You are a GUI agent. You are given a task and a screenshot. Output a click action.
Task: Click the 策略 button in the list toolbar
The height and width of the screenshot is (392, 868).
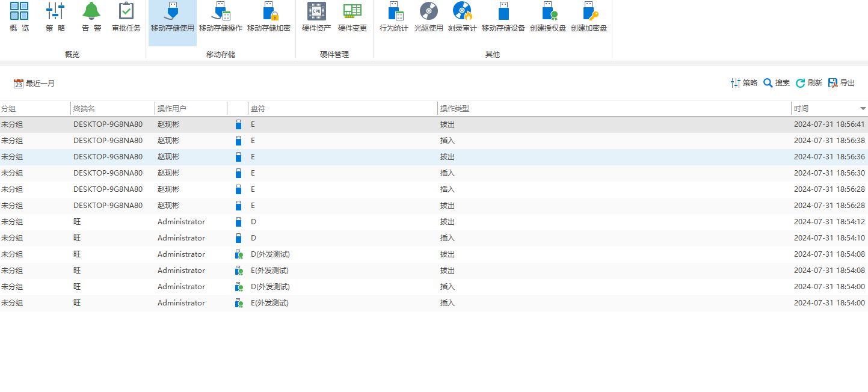[744, 83]
